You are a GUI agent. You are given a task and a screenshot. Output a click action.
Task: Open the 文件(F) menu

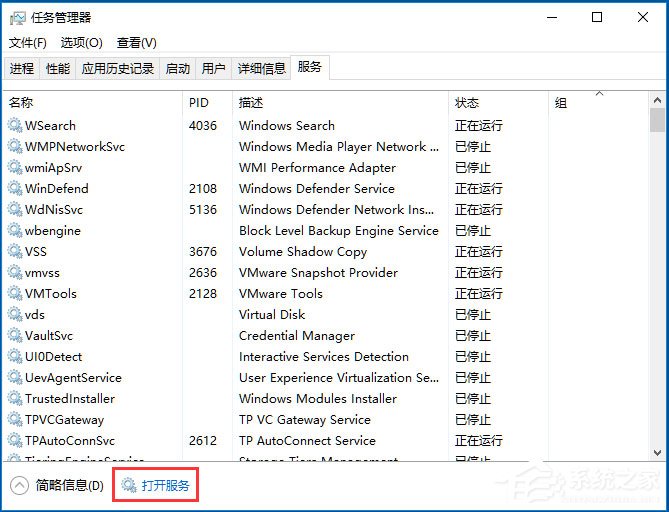click(x=28, y=43)
